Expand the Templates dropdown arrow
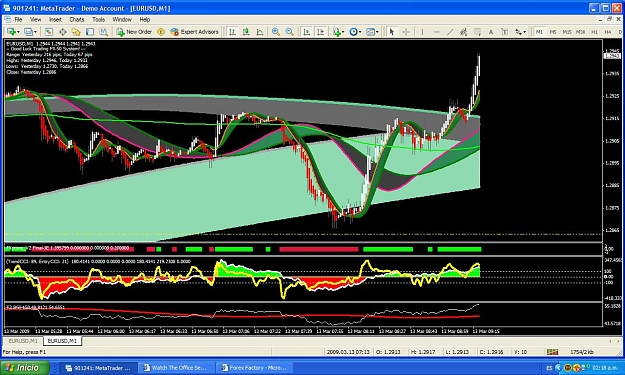 click(377, 32)
